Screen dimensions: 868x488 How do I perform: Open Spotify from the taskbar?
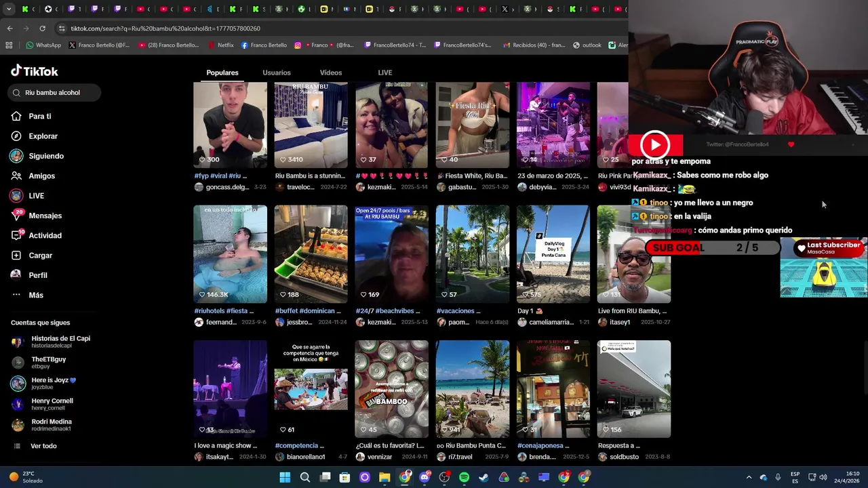pyautogui.click(x=464, y=477)
